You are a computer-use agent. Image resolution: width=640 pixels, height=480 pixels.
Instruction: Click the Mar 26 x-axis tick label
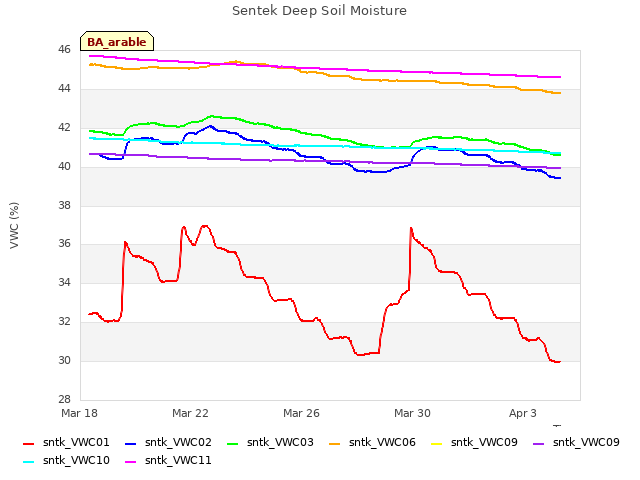(301, 413)
